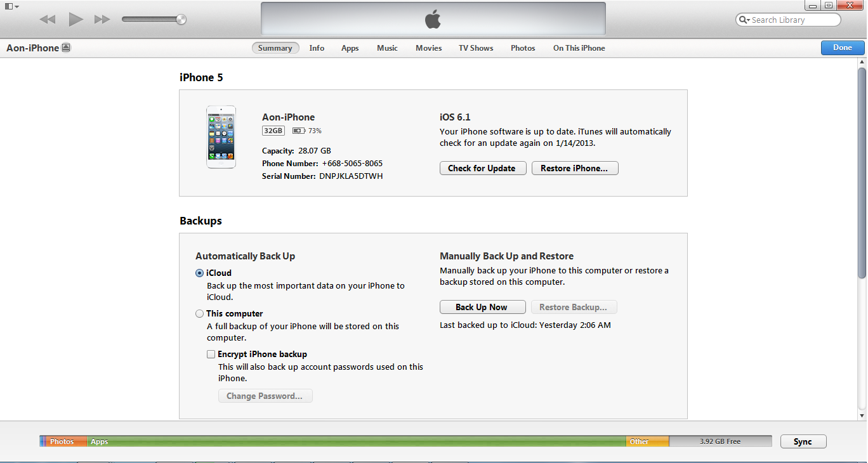View the TV Shows tab
868x463 pixels.
click(x=476, y=48)
